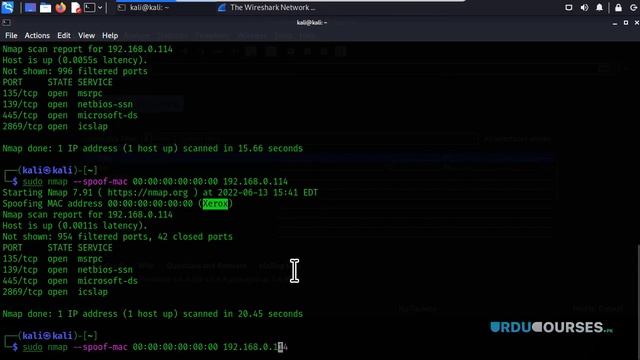Click the bottom prompt's typed command
The width and height of the screenshot is (640, 360).
coord(155,347)
